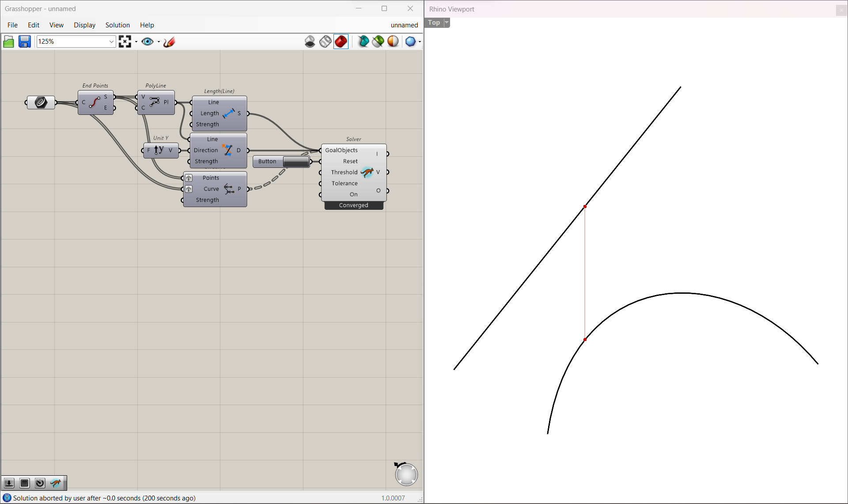Image resolution: width=848 pixels, height=504 pixels.
Task: Expand the Top viewport name dropdown arrow
Action: point(447,23)
